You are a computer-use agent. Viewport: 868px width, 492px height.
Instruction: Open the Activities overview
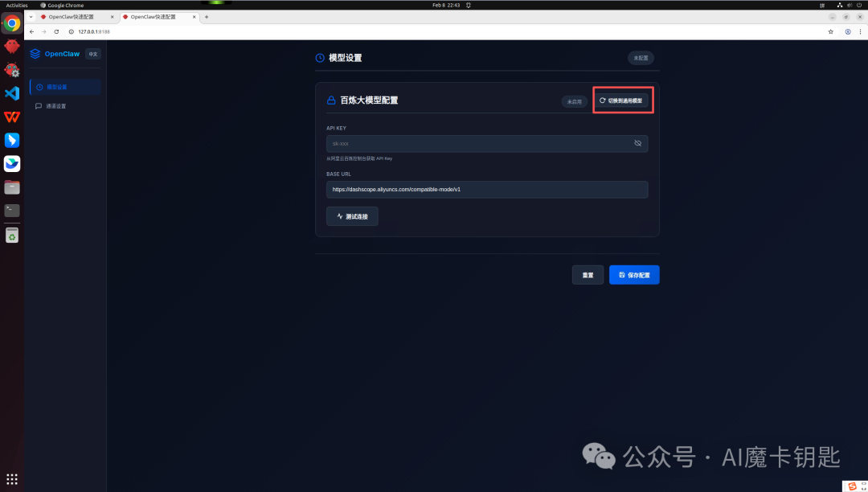pos(17,5)
